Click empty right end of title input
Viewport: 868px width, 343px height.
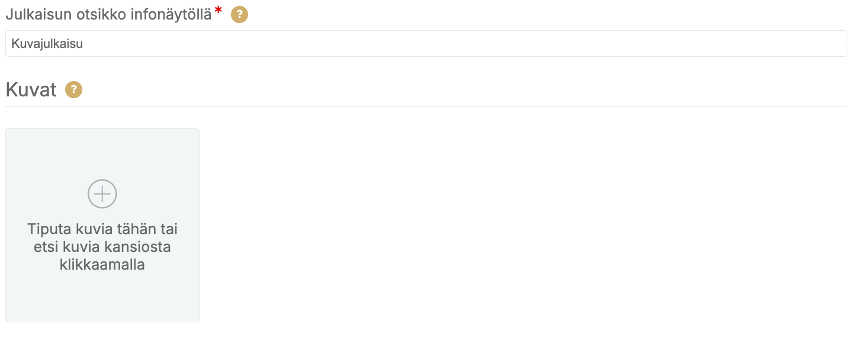770,44
